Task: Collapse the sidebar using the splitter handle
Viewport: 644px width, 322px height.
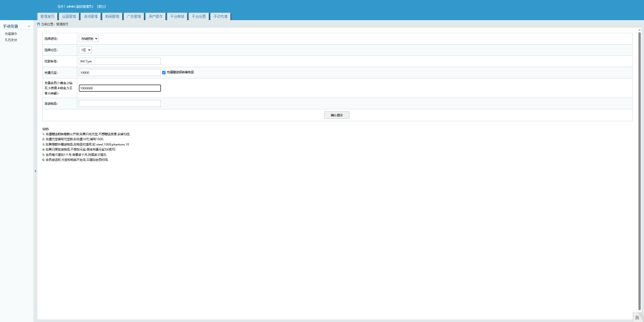Action: (x=35, y=170)
